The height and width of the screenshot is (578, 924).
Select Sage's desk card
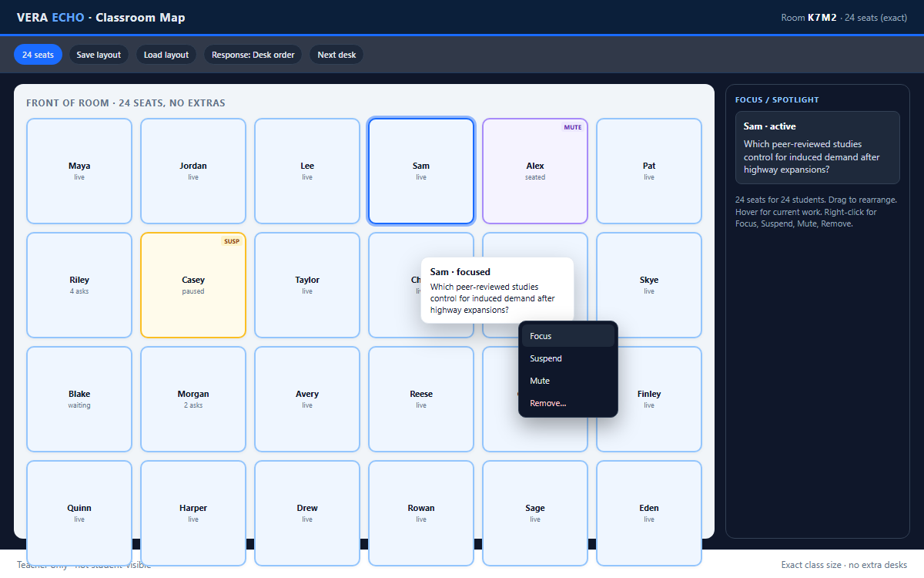(535, 513)
